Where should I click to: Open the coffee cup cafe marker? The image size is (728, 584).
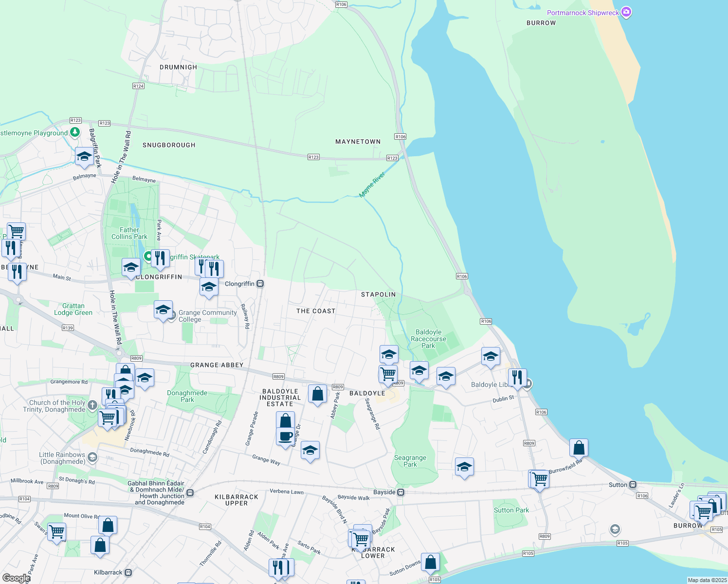285,437
